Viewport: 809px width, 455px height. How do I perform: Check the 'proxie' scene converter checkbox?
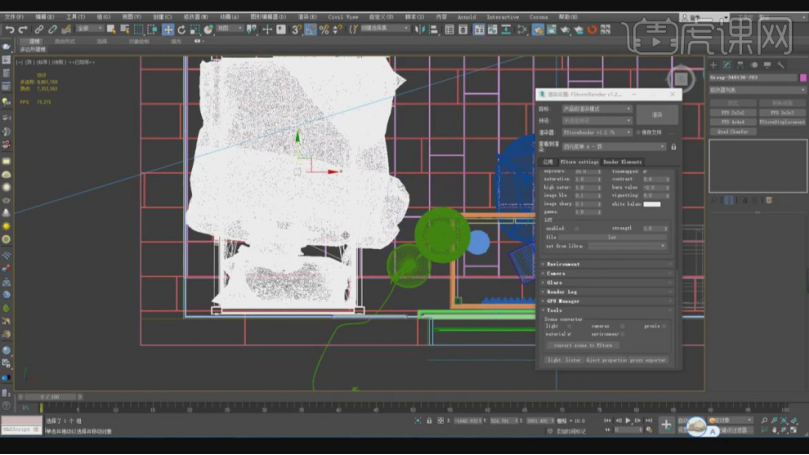664,326
